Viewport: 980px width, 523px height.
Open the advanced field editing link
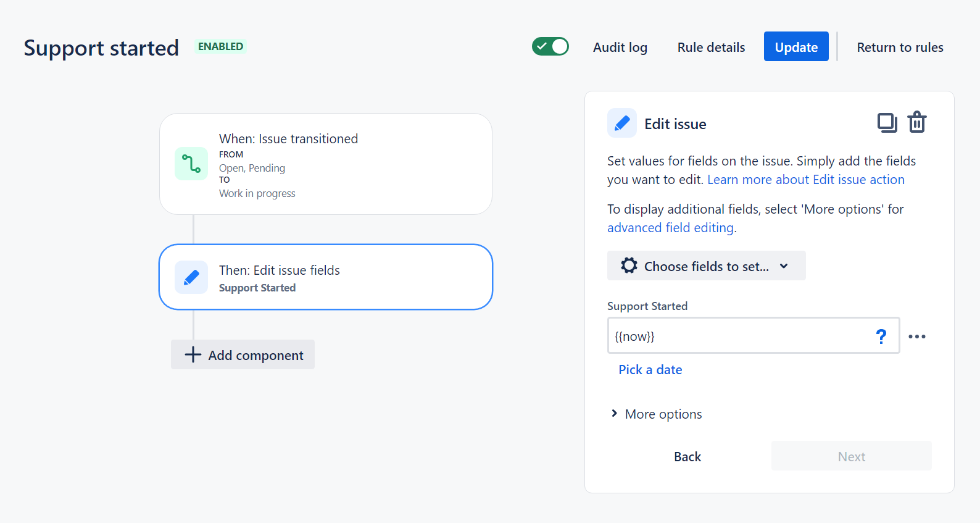(x=670, y=228)
